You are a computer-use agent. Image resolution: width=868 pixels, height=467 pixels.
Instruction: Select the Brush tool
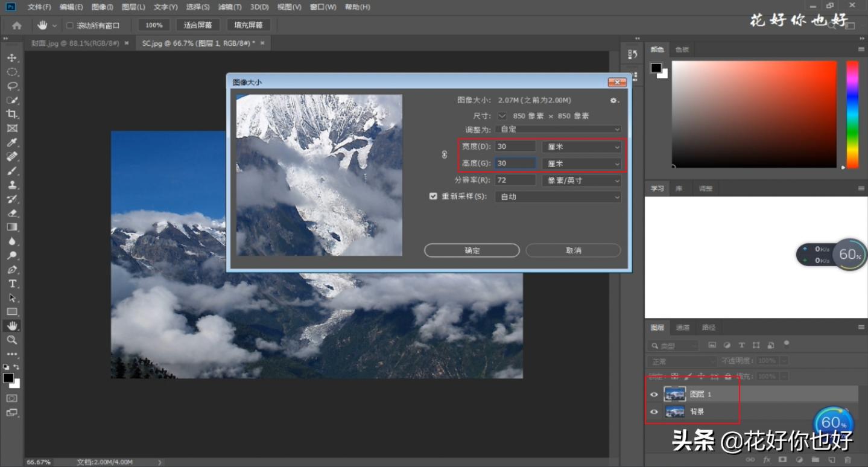pyautogui.click(x=11, y=171)
